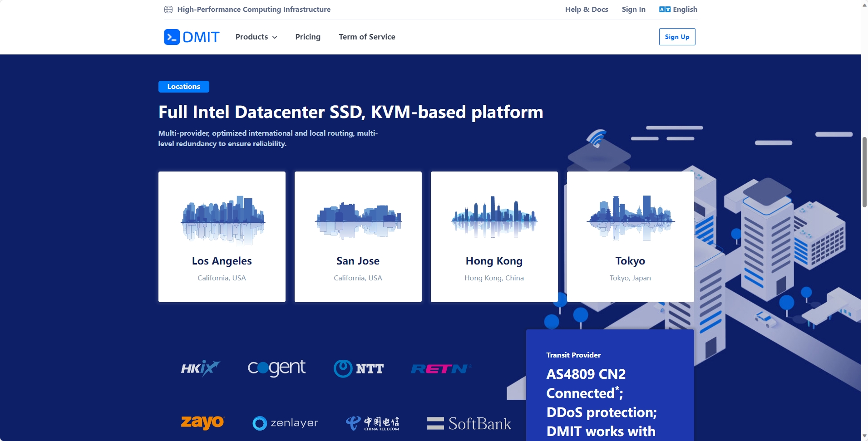
Task: Click the Los Angeles skyline illustration
Action: click(222, 221)
